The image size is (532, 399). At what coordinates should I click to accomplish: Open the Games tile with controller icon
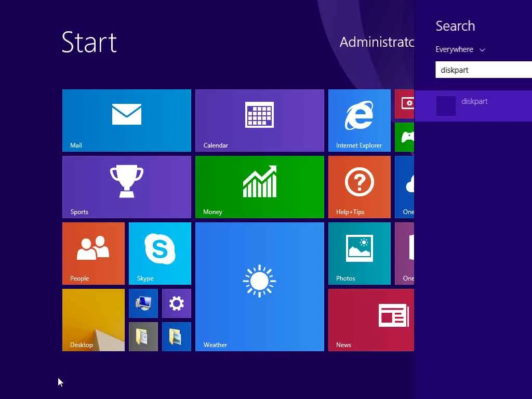coord(404,137)
